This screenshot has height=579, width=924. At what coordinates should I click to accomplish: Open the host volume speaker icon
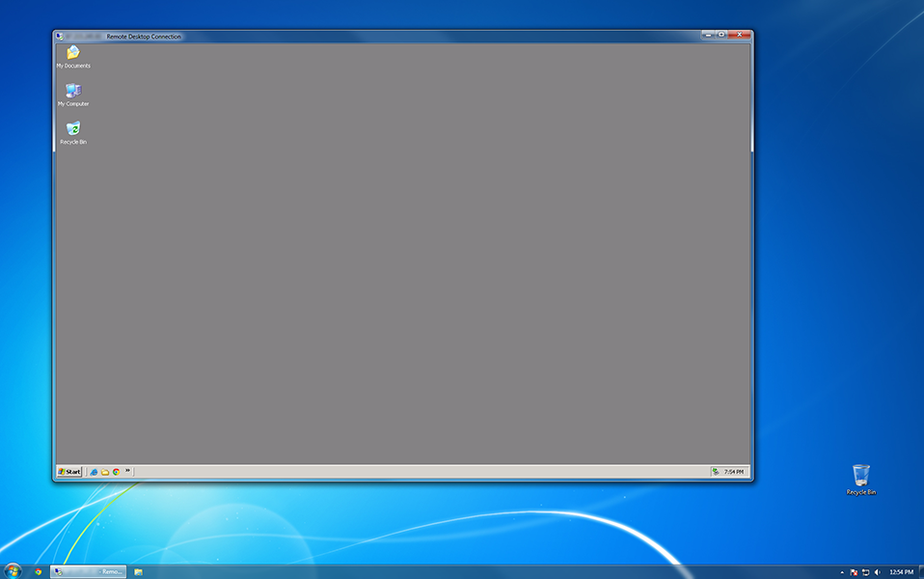[878, 572]
